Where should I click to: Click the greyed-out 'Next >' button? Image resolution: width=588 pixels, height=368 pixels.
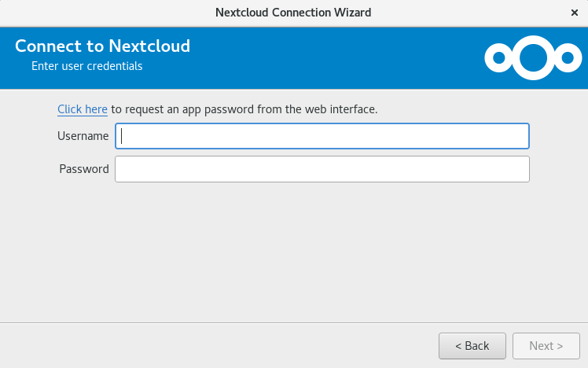546,346
